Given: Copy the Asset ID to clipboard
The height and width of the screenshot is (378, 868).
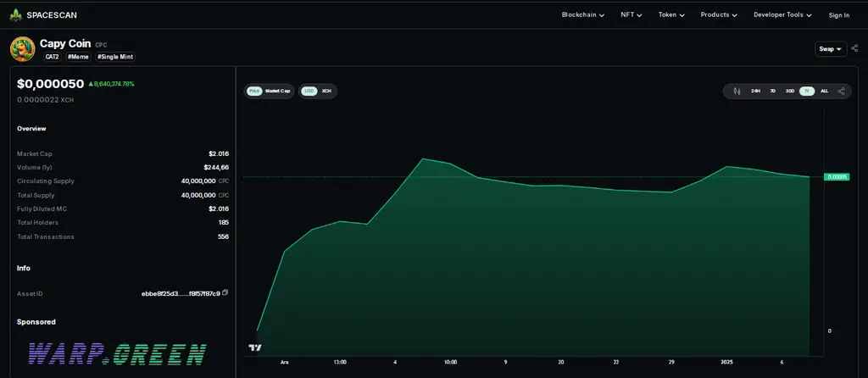Looking at the screenshot, I should (225, 292).
